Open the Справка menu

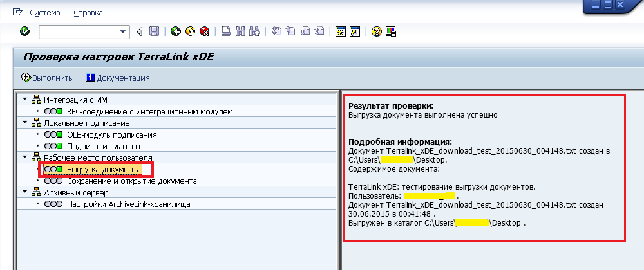point(88,12)
